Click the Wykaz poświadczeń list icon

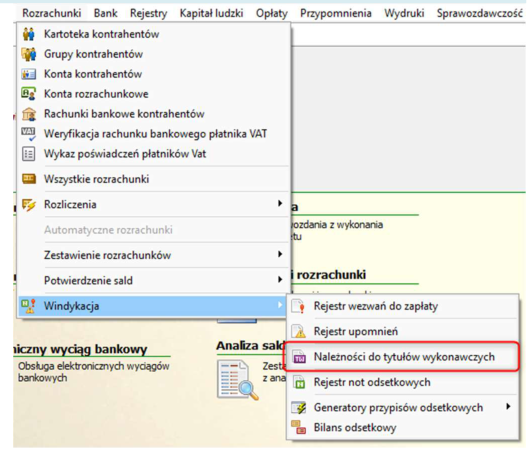(x=29, y=154)
